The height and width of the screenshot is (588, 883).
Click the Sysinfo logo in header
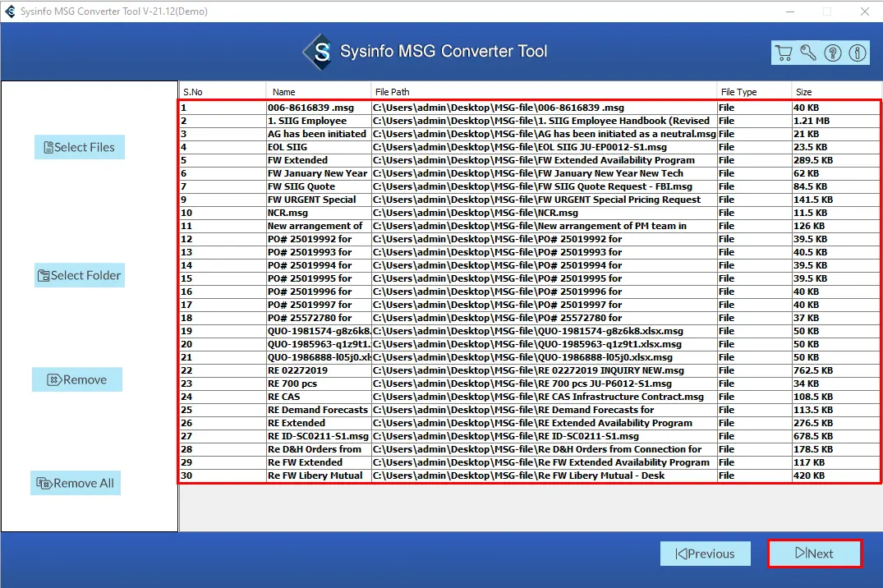pos(318,52)
